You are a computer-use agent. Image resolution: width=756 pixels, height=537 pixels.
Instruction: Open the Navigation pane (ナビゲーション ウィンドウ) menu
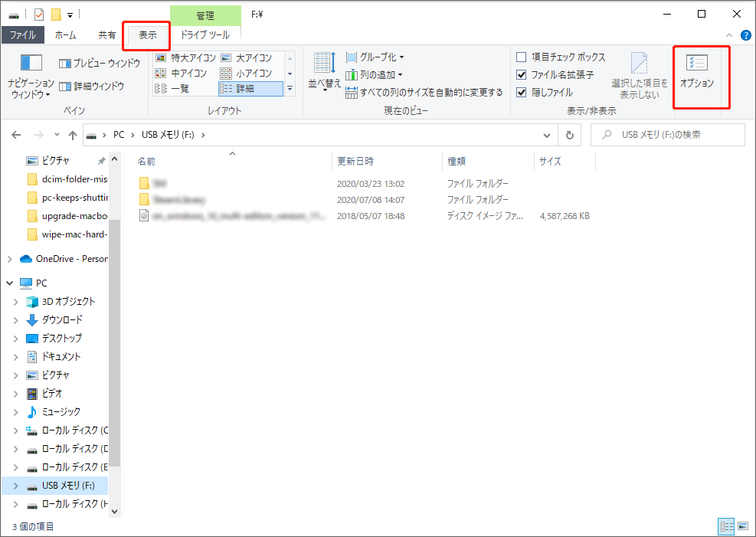(x=31, y=76)
